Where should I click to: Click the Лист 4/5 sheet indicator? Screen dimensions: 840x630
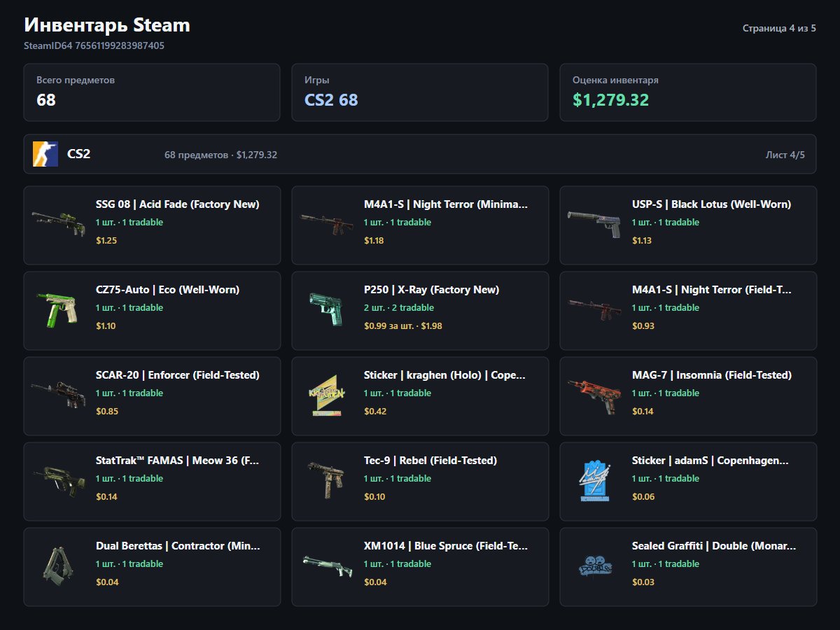[785, 155]
